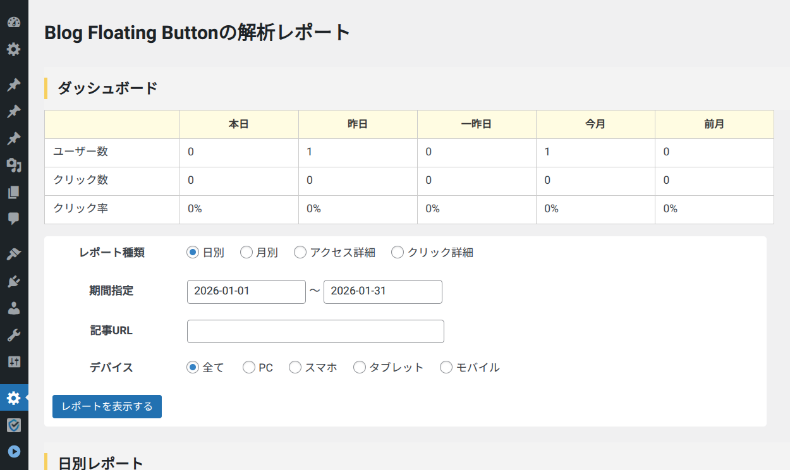Click ユーザー数 value under 今月
The image size is (790, 470).
[x=547, y=152]
